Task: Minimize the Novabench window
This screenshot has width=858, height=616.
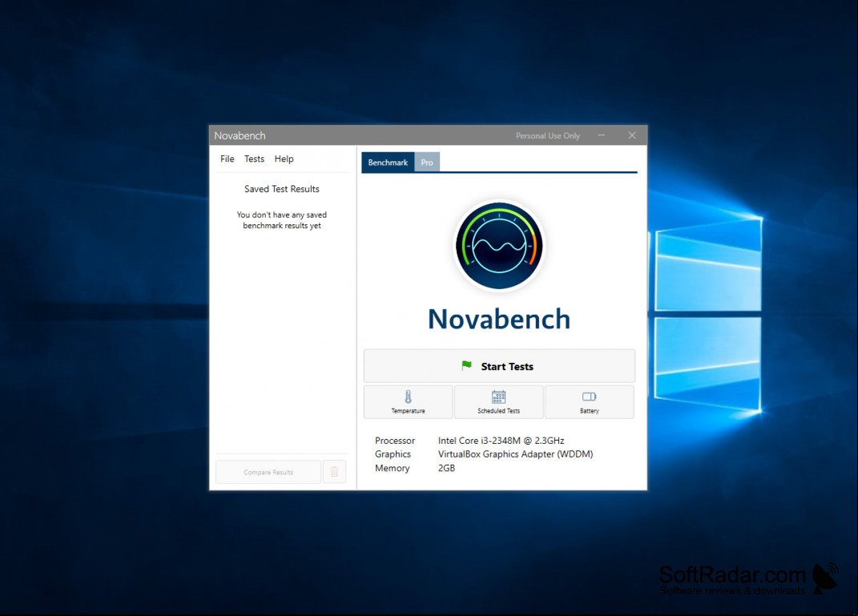Action: (x=602, y=135)
